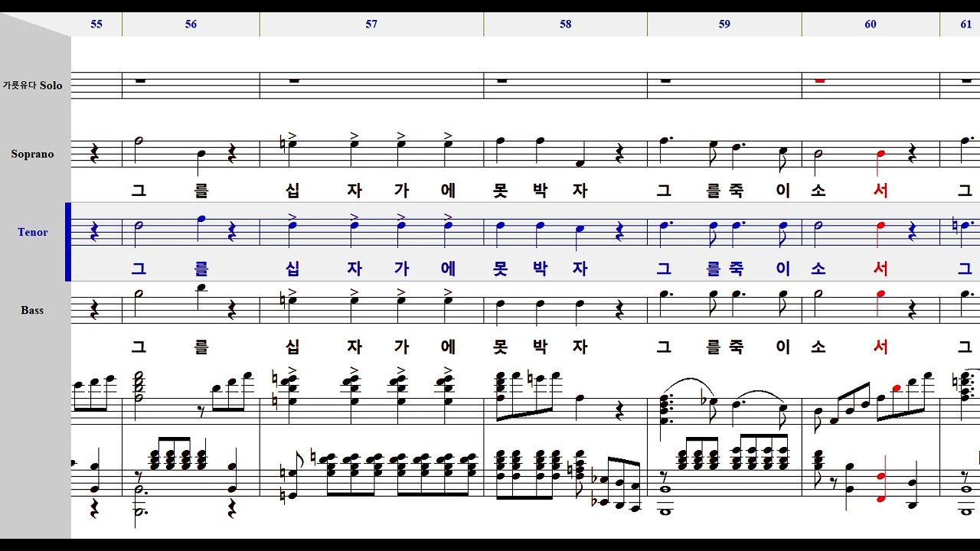Viewport: 980px width, 551px height.
Task: Click the red note in Bass measure 60
Action: [881, 294]
